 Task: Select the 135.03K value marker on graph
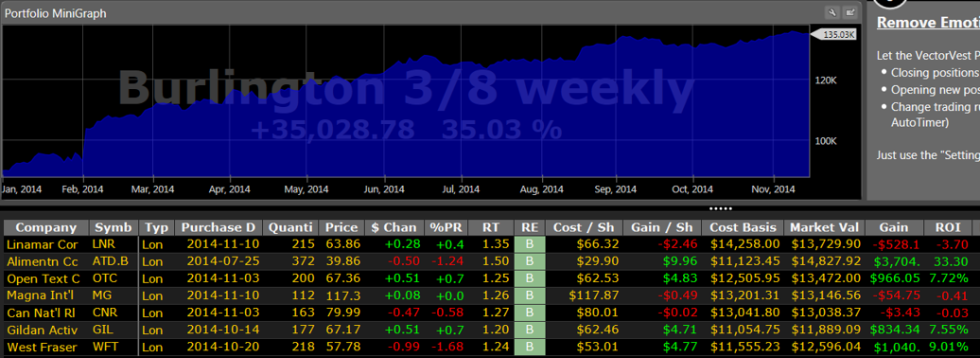click(833, 34)
